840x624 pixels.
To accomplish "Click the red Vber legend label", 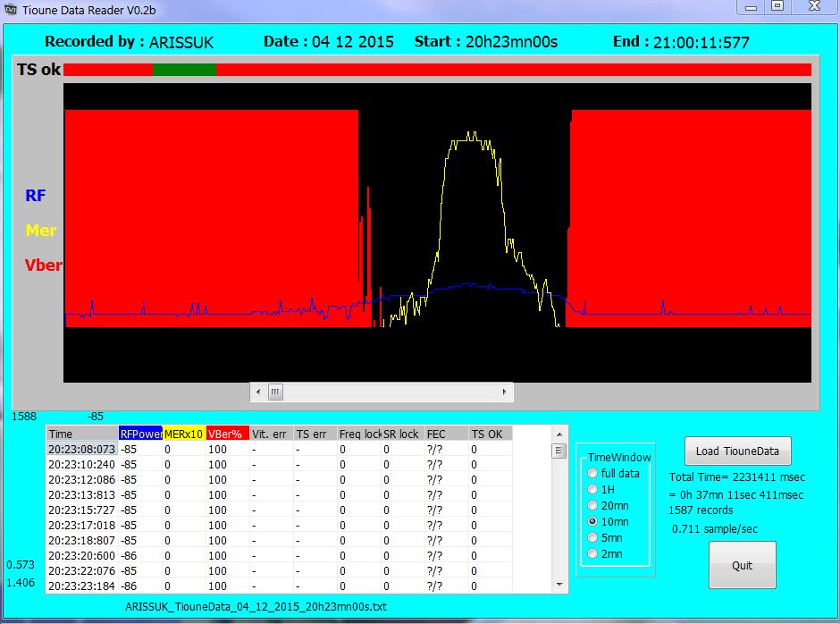I will (x=44, y=265).
